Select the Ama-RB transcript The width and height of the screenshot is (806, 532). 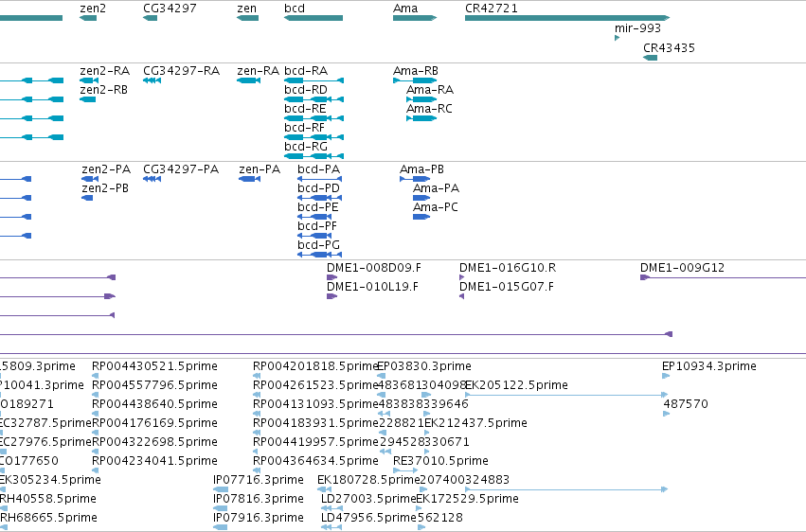pyautogui.click(x=415, y=80)
